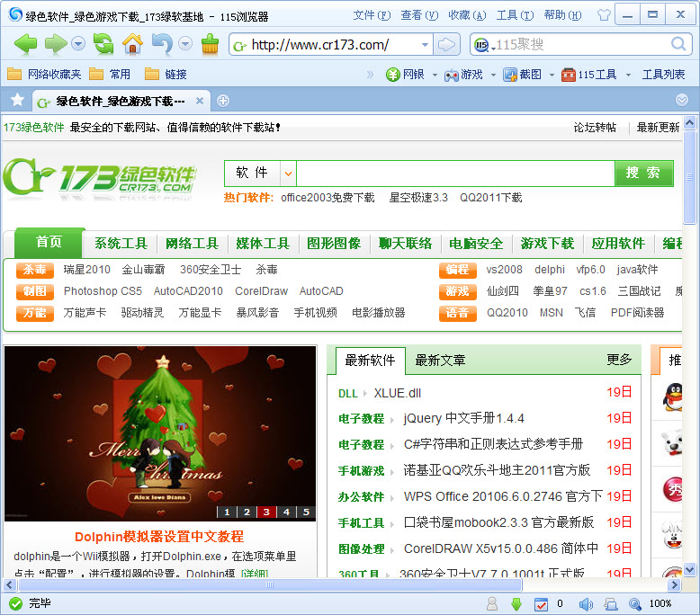Select the 系统工具 navigation tab

(121, 244)
